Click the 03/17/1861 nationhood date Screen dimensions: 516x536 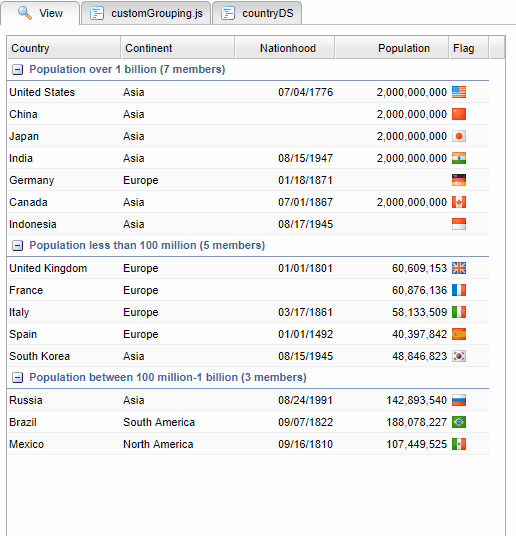click(305, 312)
